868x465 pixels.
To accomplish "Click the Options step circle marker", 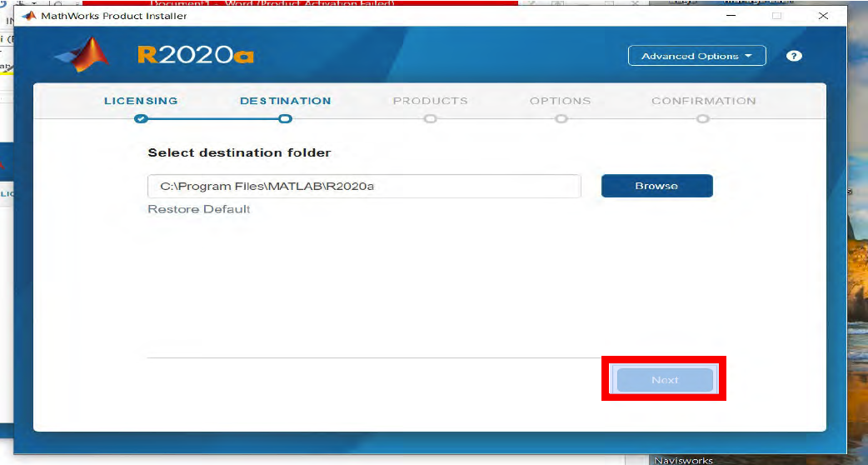I will pyautogui.click(x=561, y=118).
